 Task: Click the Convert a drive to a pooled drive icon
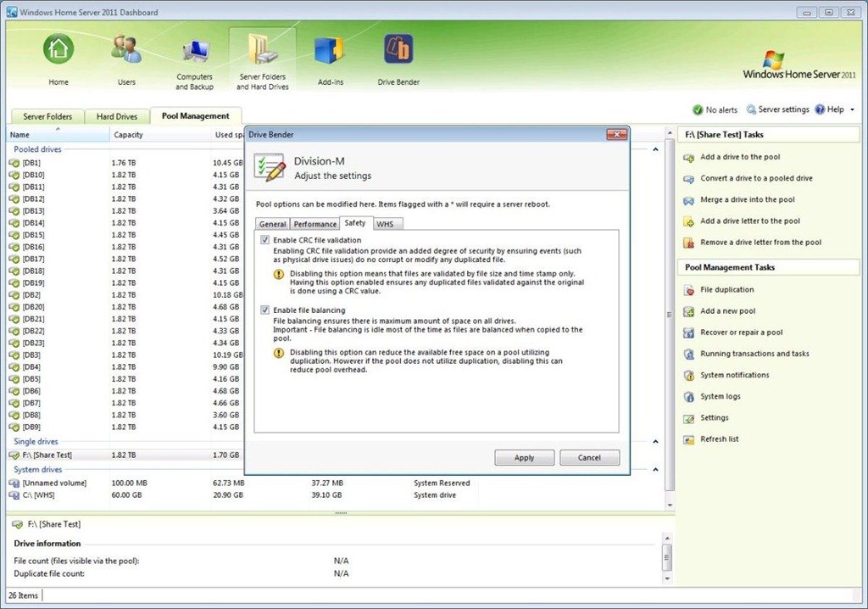[x=688, y=179]
